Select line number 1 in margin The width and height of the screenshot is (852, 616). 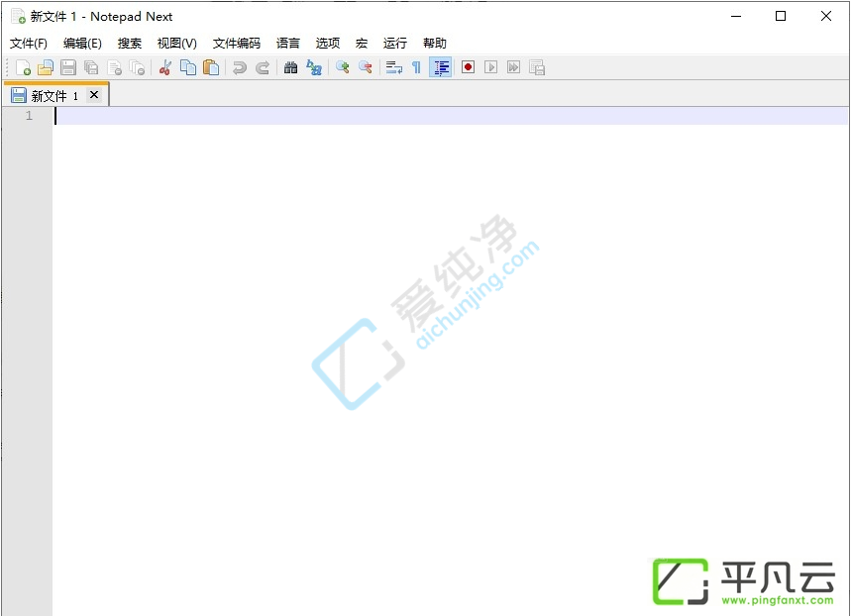[29, 116]
